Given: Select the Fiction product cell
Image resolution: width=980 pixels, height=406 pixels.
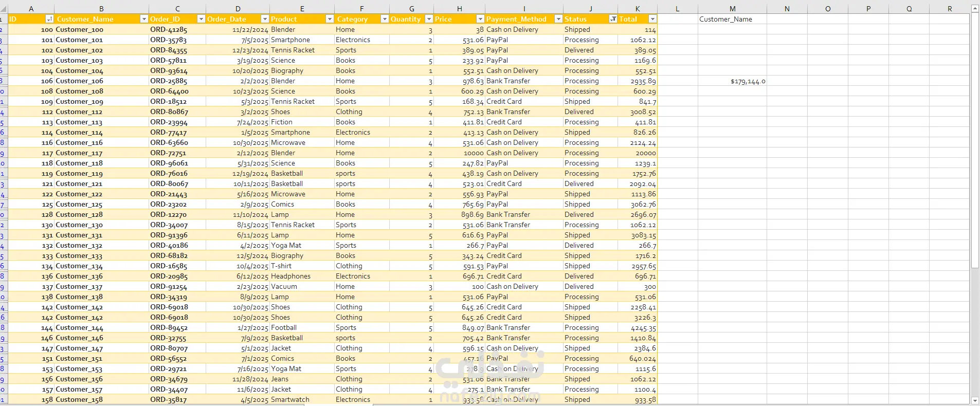Looking at the screenshot, I should pos(302,122).
